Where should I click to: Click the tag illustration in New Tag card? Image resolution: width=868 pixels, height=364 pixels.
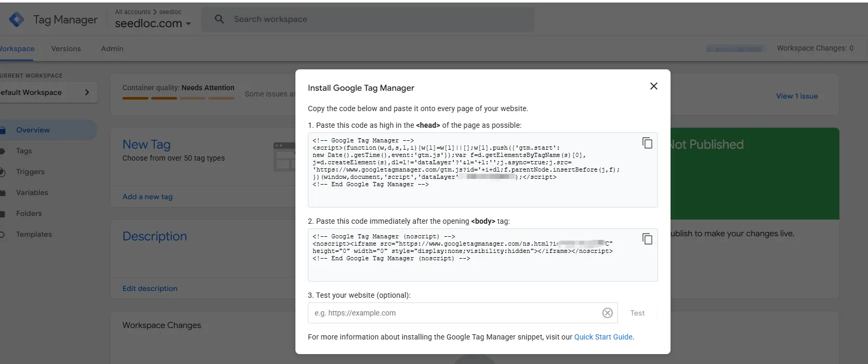coord(284,156)
